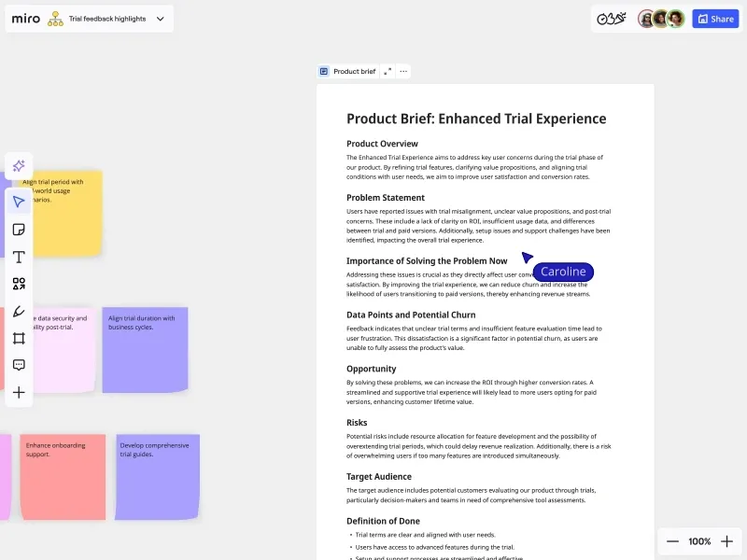
Task: Click the Miro logo
Action: (27, 18)
